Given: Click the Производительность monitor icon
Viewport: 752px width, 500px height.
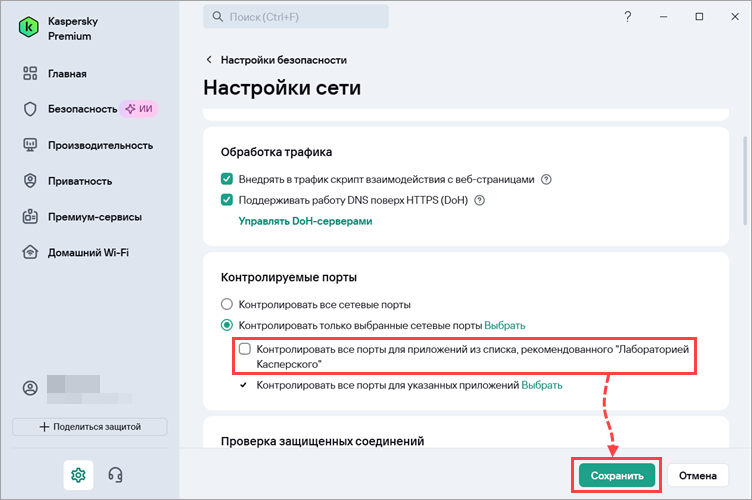Looking at the screenshot, I should (x=30, y=145).
